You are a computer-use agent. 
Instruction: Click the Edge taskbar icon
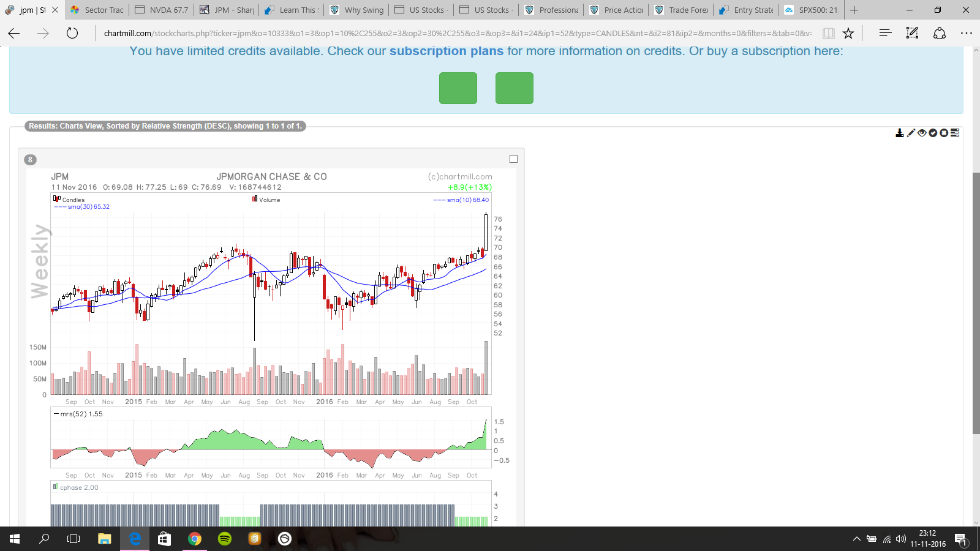click(135, 539)
